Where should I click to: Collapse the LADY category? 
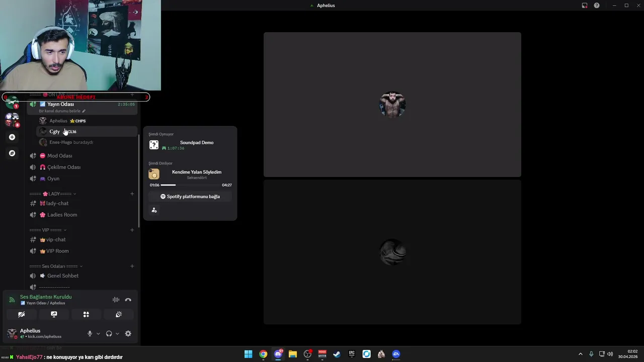point(53,194)
